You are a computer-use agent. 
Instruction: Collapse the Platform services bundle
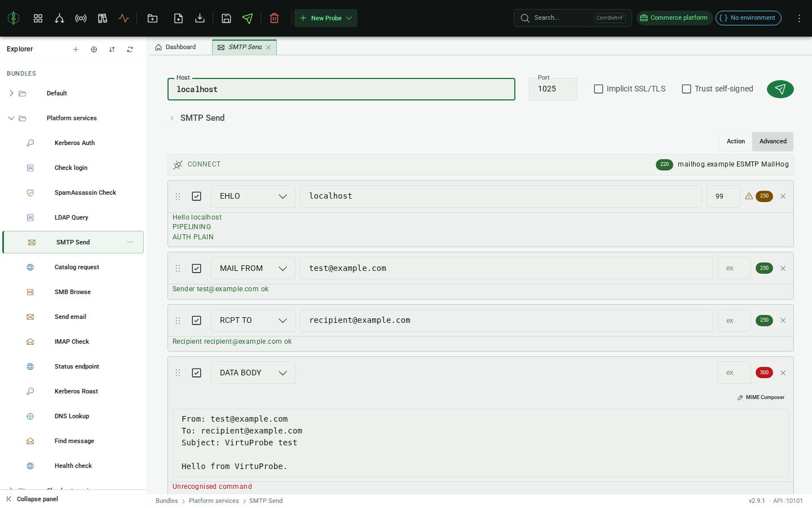[11, 118]
